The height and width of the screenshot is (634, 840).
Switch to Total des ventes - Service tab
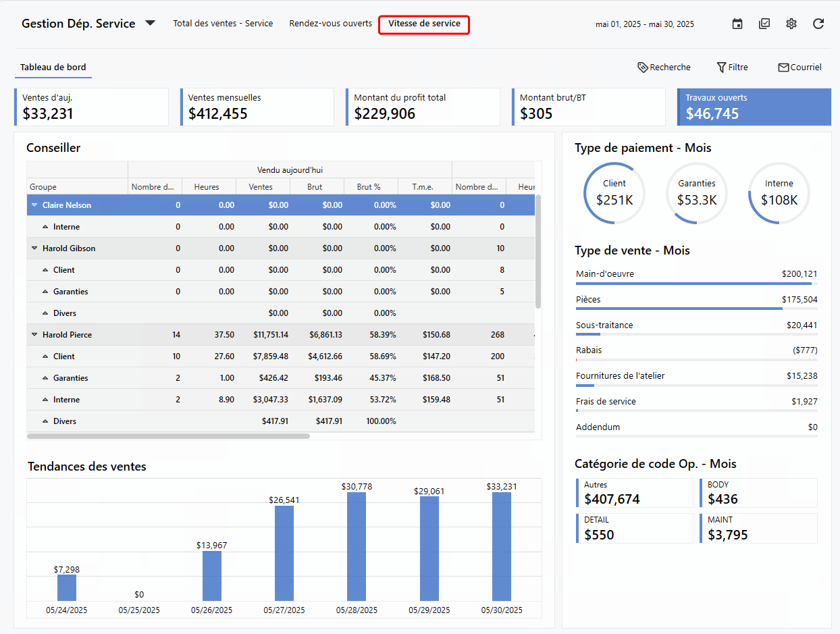[x=223, y=24]
